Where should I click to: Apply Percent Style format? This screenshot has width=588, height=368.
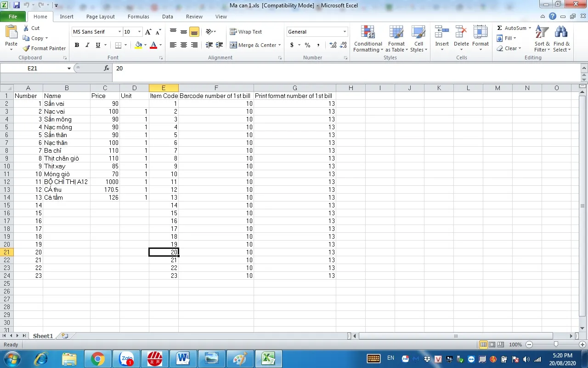307,45
